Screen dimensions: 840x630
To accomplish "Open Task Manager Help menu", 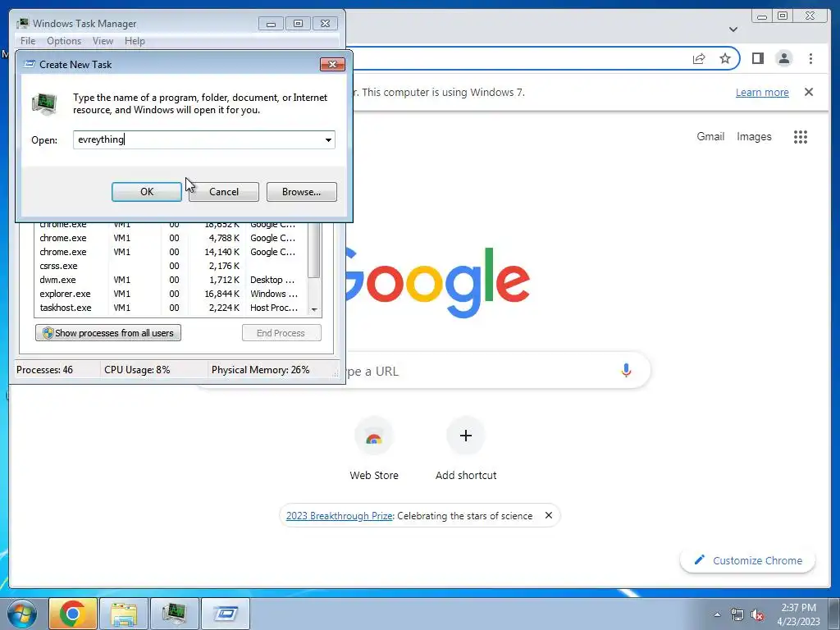I will point(135,41).
